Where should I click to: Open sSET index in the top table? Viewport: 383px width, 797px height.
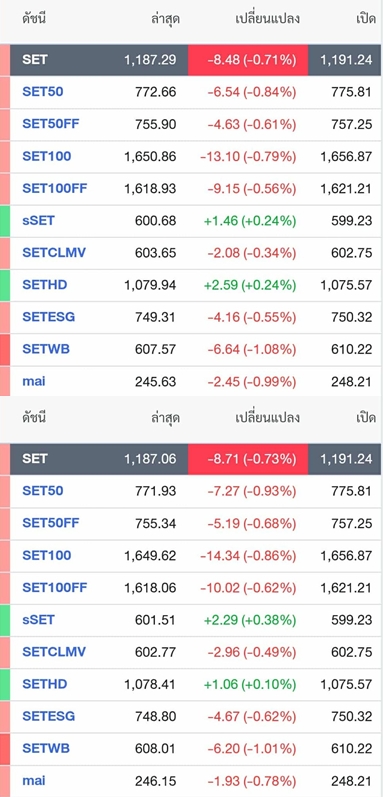38,221
